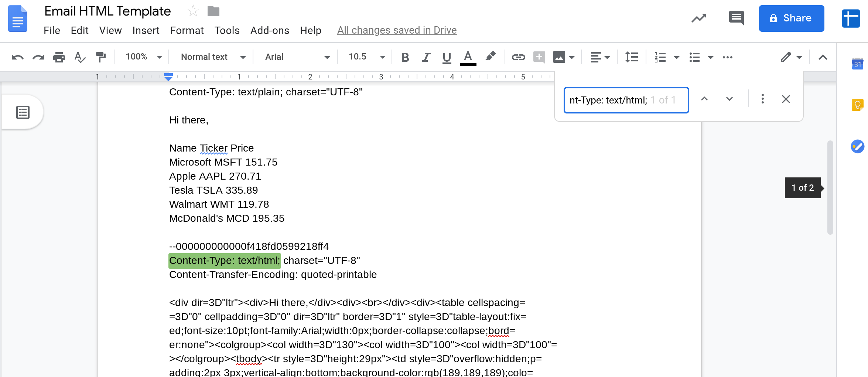
Task: Open the Edit menu
Action: (79, 30)
